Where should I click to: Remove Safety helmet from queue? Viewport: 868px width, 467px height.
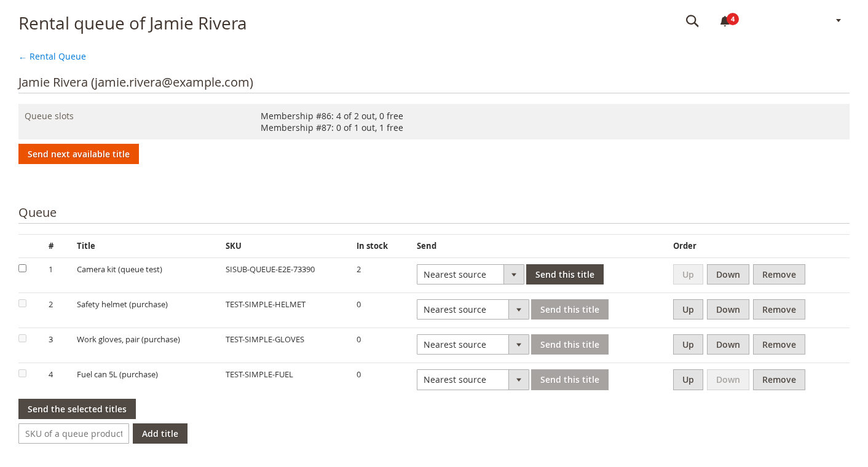779,310
